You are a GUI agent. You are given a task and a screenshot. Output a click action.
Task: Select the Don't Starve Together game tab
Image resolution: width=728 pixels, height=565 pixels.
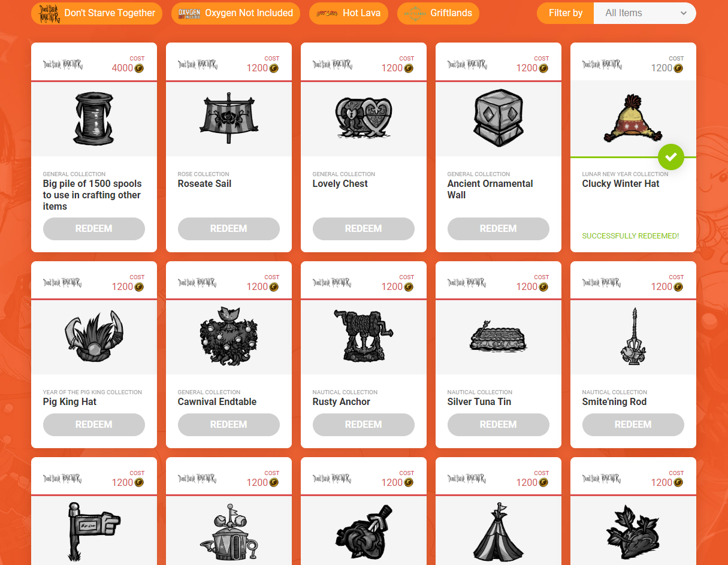pyautogui.click(x=96, y=13)
